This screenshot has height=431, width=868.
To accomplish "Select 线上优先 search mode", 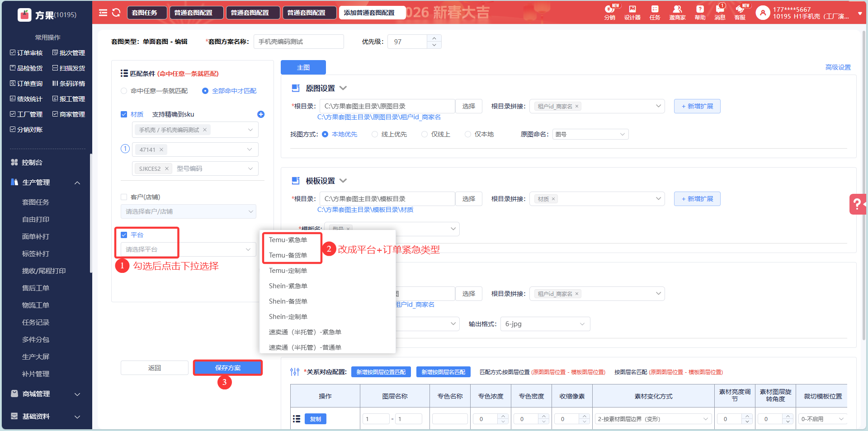I will 375,134.
